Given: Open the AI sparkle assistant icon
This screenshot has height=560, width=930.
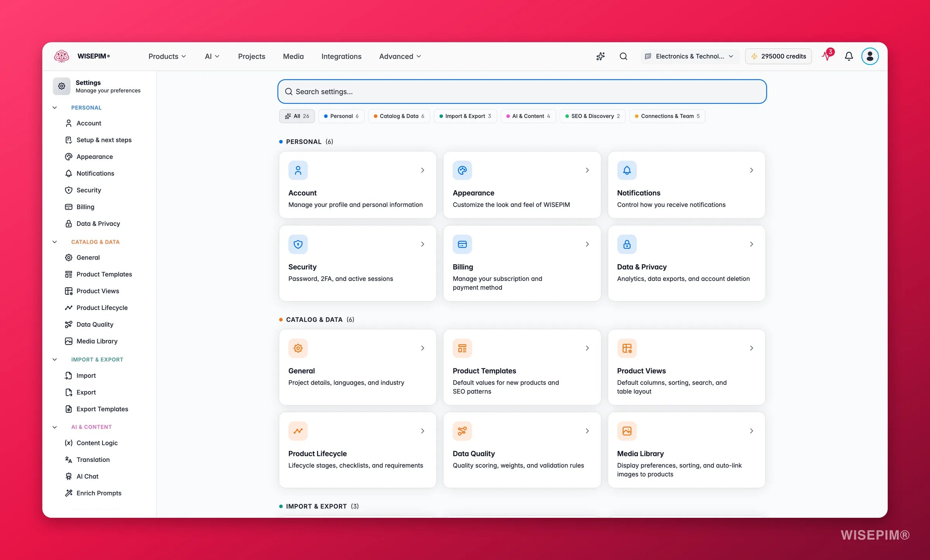Looking at the screenshot, I should [x=600, y=56].
